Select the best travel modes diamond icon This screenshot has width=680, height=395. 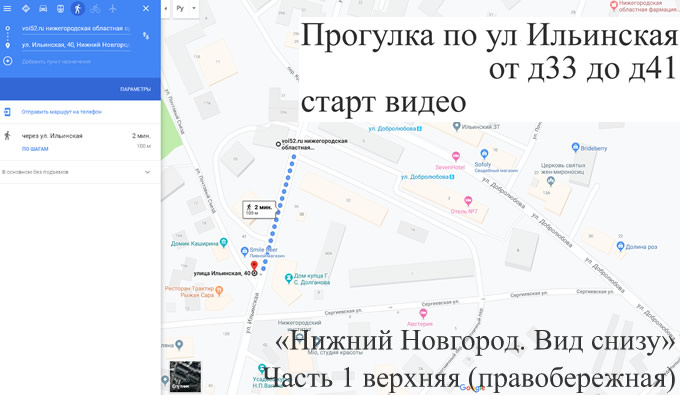click(26, 8)
